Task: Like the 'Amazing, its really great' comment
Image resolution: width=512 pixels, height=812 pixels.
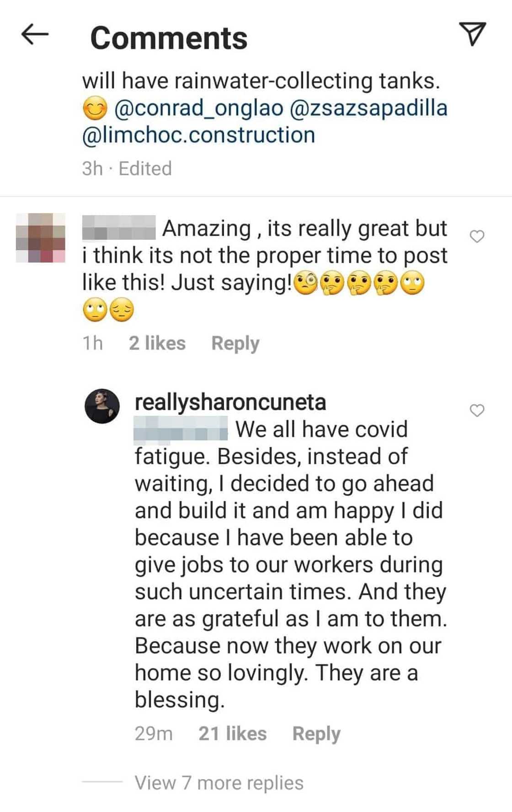Action: 477,236
